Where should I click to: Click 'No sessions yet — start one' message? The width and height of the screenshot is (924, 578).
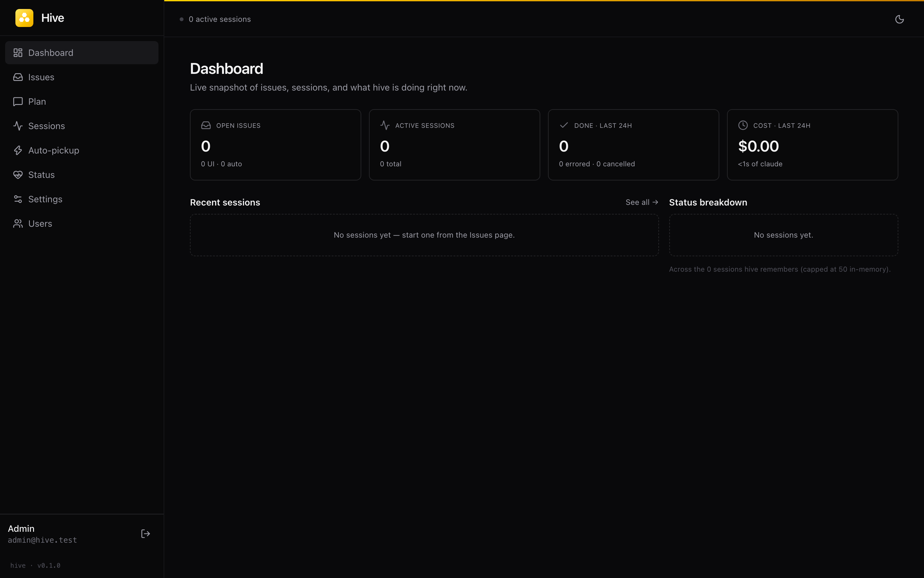tap(424, 235)
